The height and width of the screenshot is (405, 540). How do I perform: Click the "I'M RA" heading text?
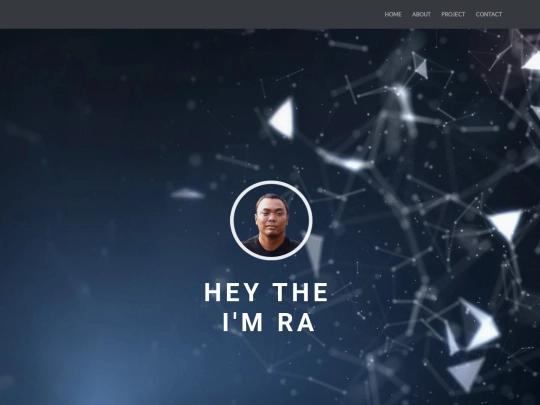269,323
